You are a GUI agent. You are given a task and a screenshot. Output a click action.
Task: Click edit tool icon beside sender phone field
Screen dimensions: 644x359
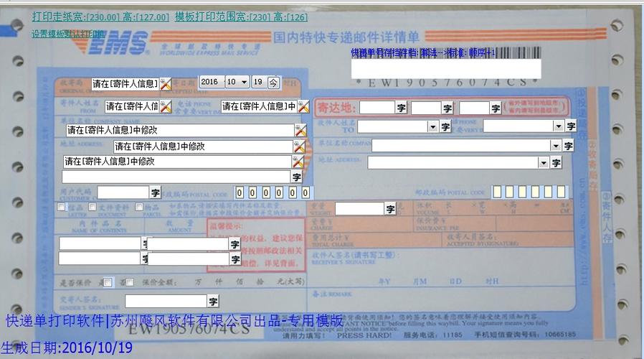(x=303, y=106)
